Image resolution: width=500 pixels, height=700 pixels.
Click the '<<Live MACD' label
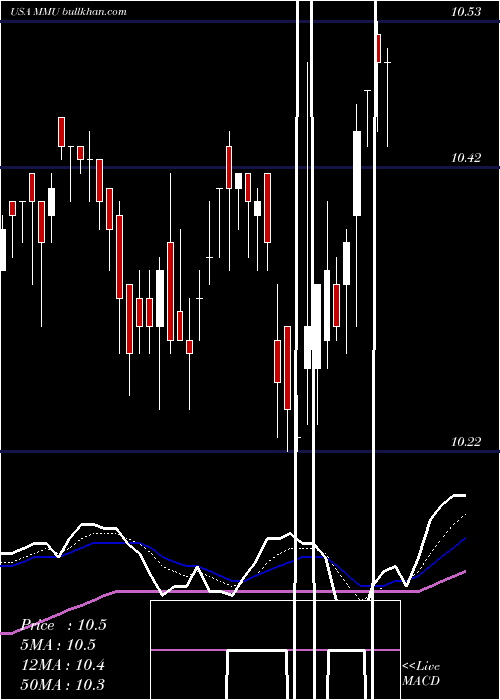coord(421,673)
